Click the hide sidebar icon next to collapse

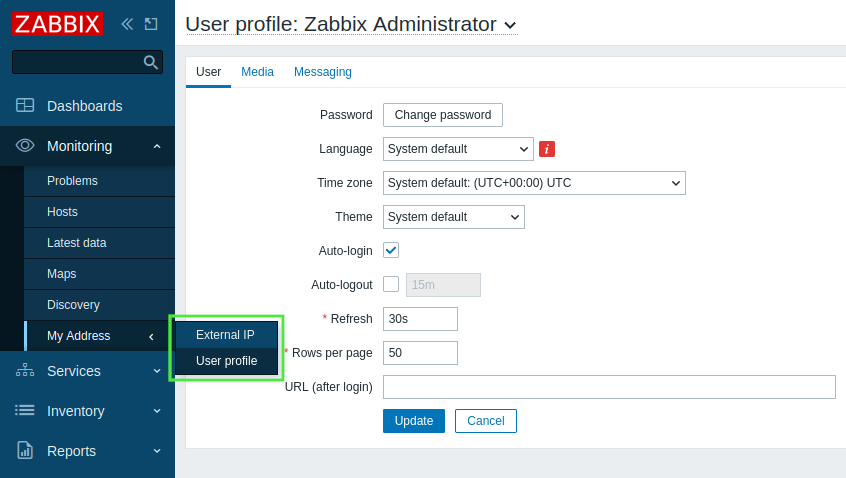(x=151, y=24)
